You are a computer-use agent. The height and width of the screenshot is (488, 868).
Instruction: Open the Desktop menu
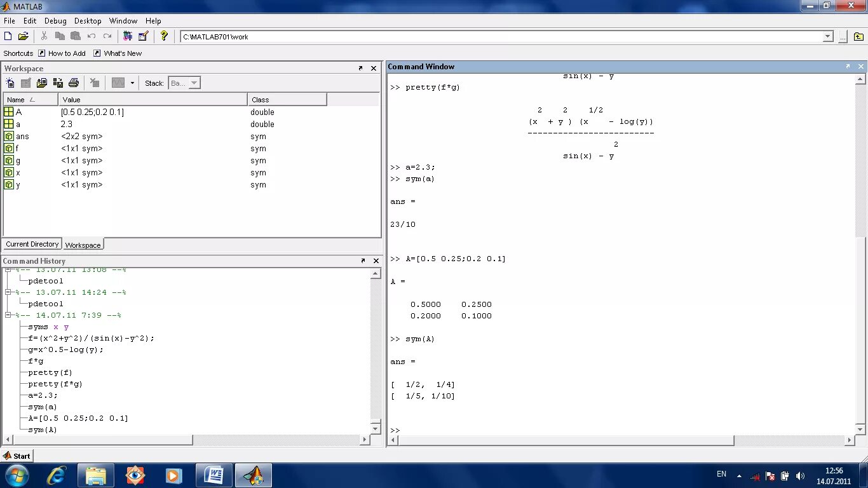coord(88,21)
